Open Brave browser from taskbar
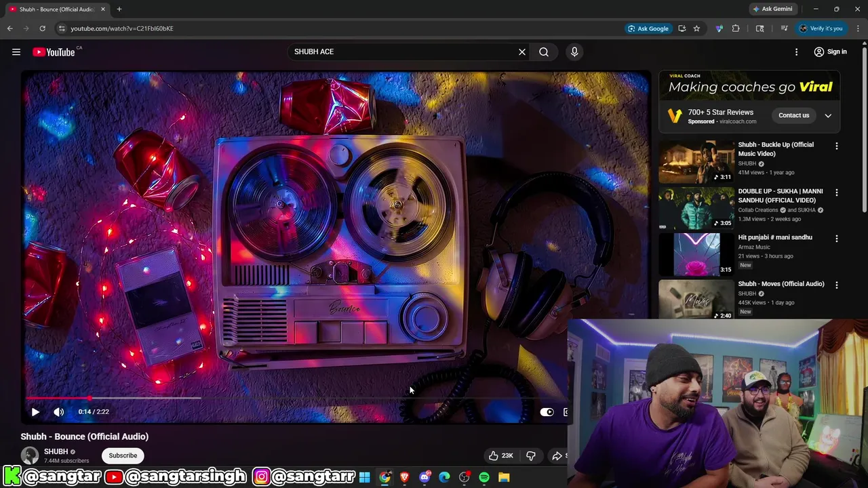 [x=405, y=478]
